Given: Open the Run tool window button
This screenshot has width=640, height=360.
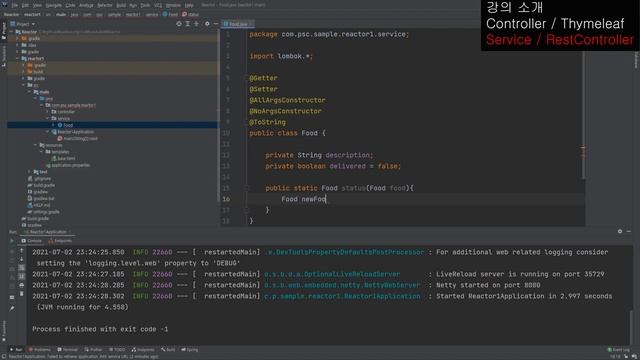Looking at the screenshot, I should [16, 350].
